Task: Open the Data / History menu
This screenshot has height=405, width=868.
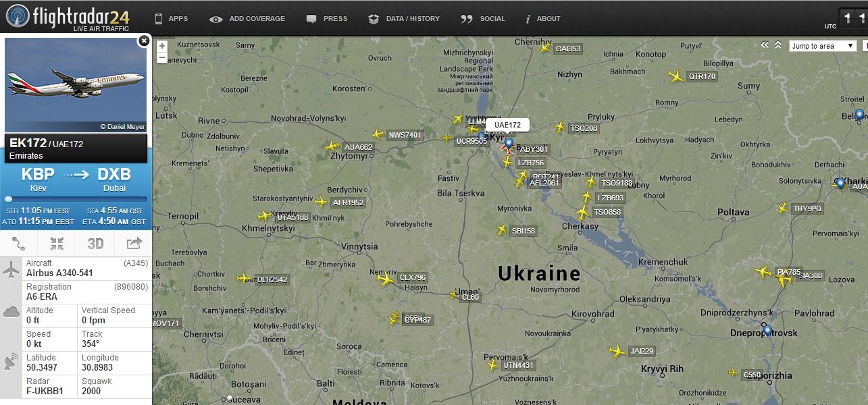Action: point(404,19)
